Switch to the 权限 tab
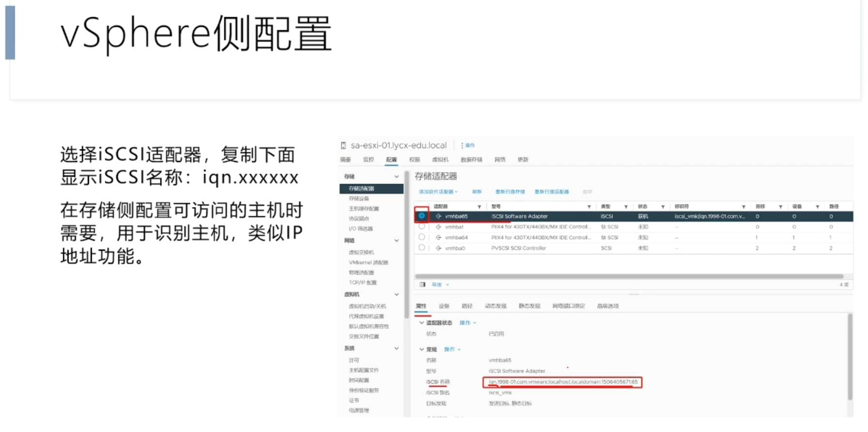This screenshot has width=868, height=432. (x=414, y=159)
